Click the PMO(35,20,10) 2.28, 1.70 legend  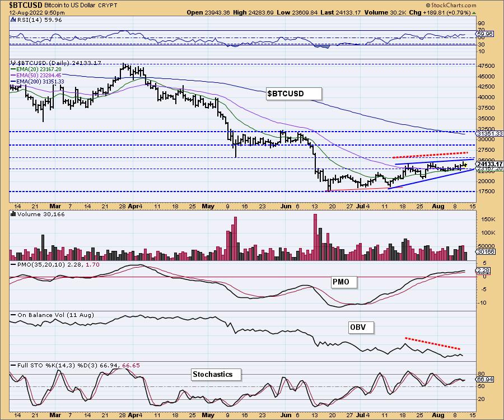(x=58, y=264)
